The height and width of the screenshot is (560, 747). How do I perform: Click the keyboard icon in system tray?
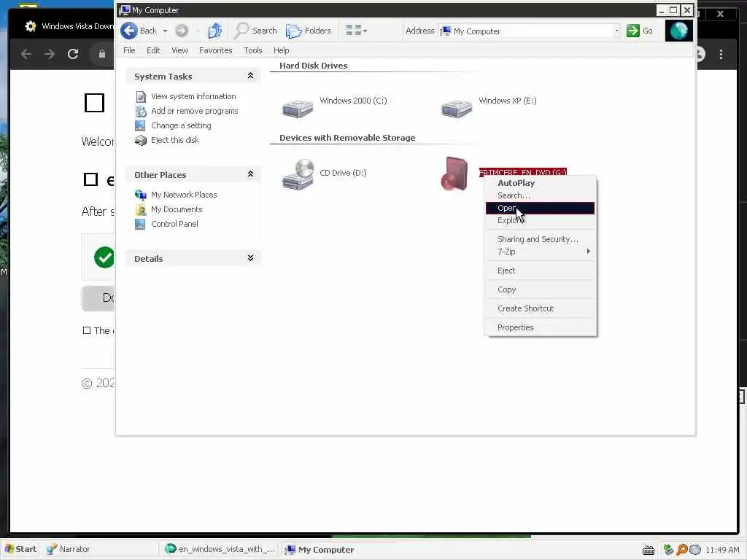click(x=649, y=550)
